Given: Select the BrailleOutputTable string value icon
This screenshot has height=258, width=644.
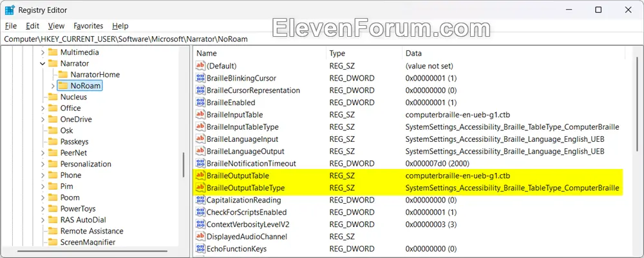Looking at the screenshot, I should (x=200, y=175).
